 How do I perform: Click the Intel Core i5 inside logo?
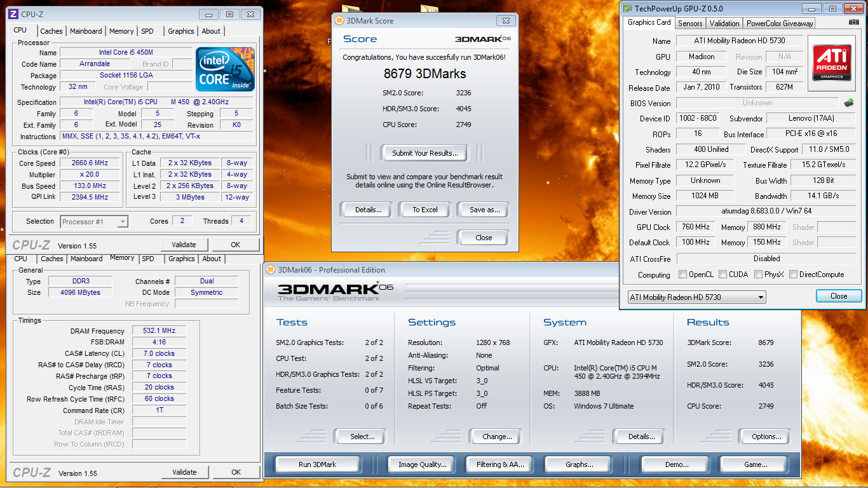point(225,69)
